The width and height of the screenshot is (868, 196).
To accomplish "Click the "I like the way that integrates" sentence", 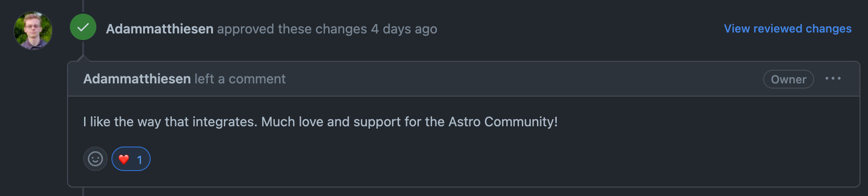I will 170,122.
